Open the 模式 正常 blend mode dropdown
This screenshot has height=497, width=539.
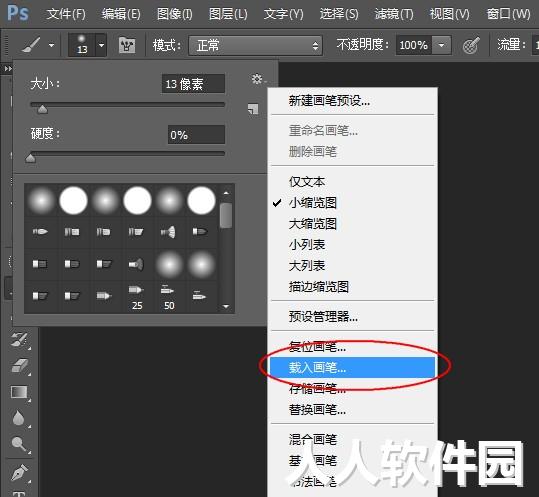coord(255,45)
